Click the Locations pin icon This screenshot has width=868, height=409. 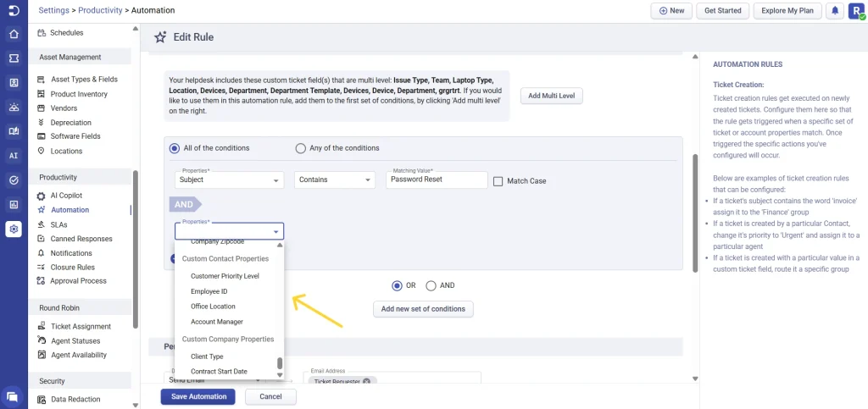point(41,151)
